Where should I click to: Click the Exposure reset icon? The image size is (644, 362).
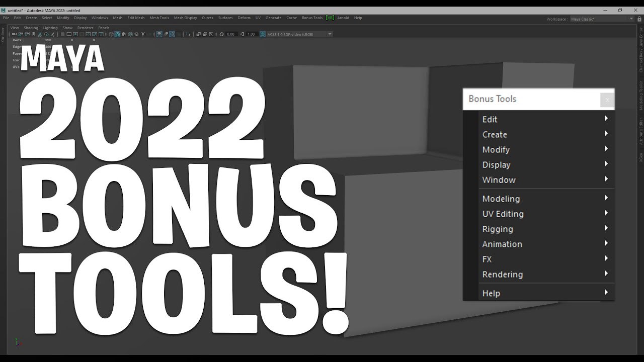point(221,34)
